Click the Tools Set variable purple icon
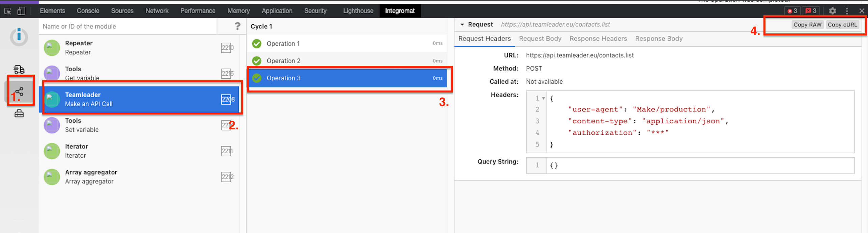 click(x=52, y=125)
